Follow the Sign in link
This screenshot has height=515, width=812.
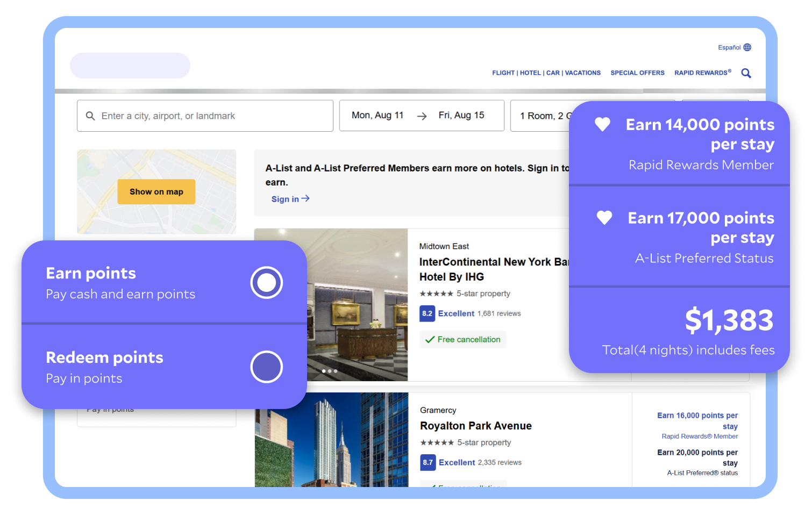[290, 199]
